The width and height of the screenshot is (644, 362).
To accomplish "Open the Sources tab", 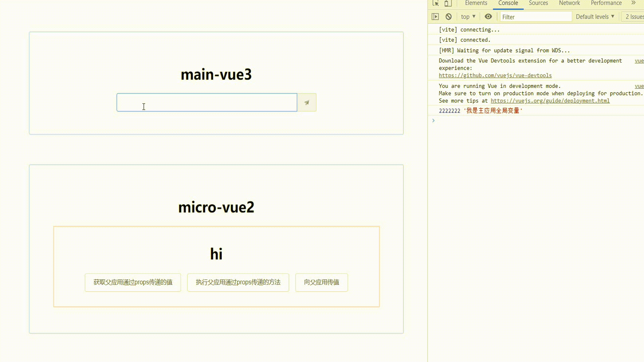I will (x=538, y=3).
